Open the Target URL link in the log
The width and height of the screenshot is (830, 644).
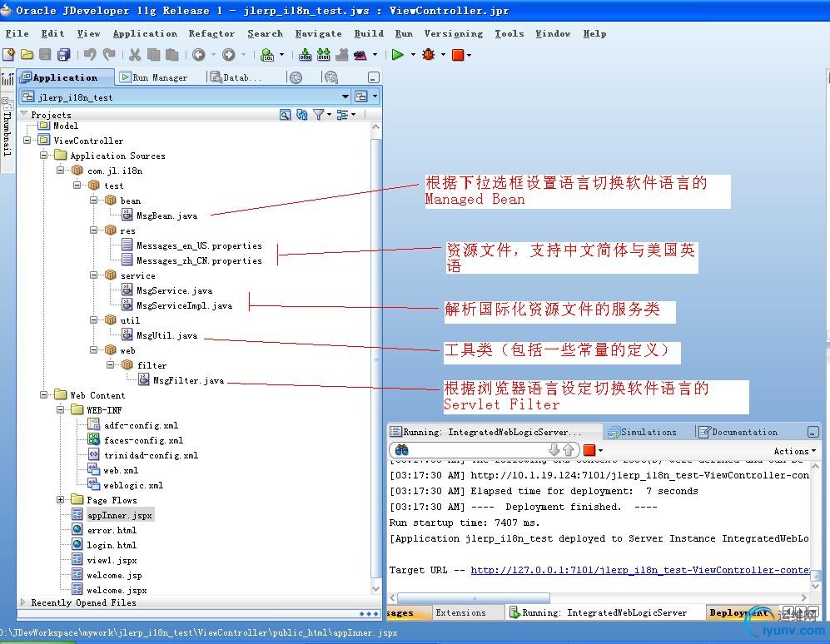coord(640,570)
